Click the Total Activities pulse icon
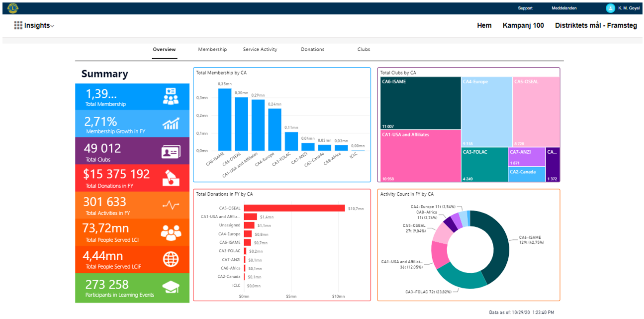 [171, 206]
